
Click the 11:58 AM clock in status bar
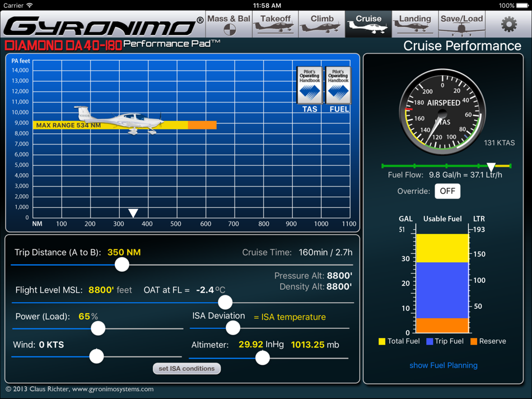click(x=267, y=6)
